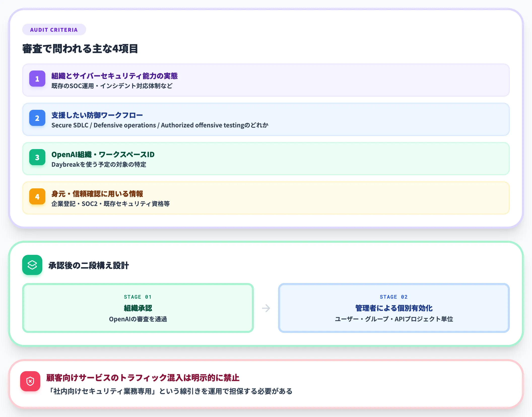Viewport: 532px width, 417px height.
Task: Click text OpenAIの審査を通過
Action: coord(138,319)
